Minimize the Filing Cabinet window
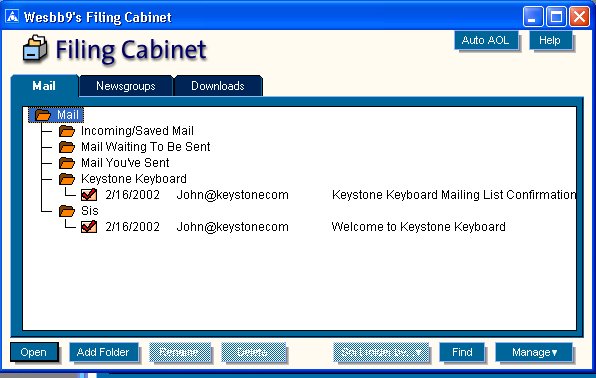 pos(533,17)
